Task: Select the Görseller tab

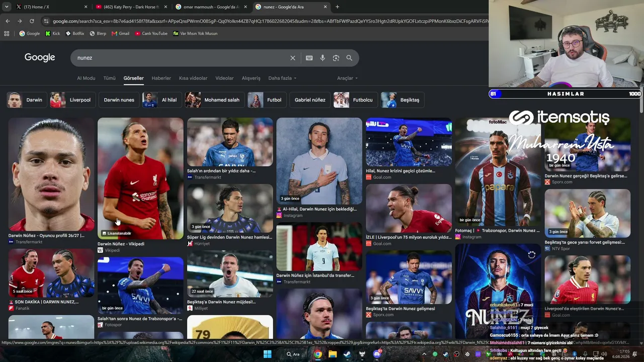Action: (133, 78)
